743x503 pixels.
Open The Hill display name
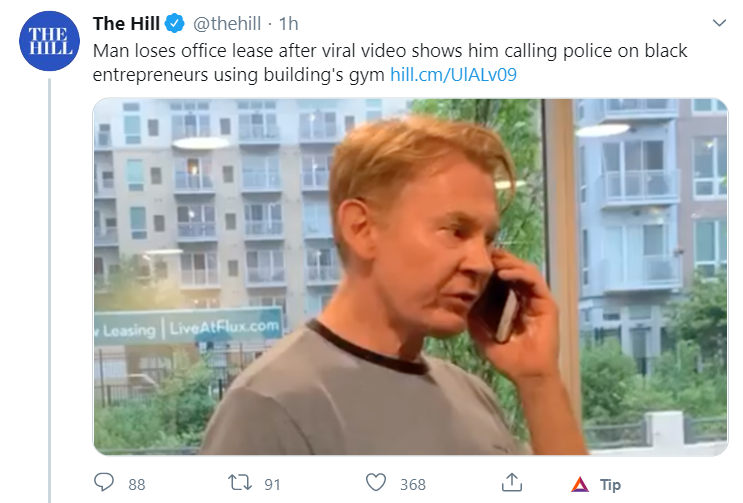point(126,24)
